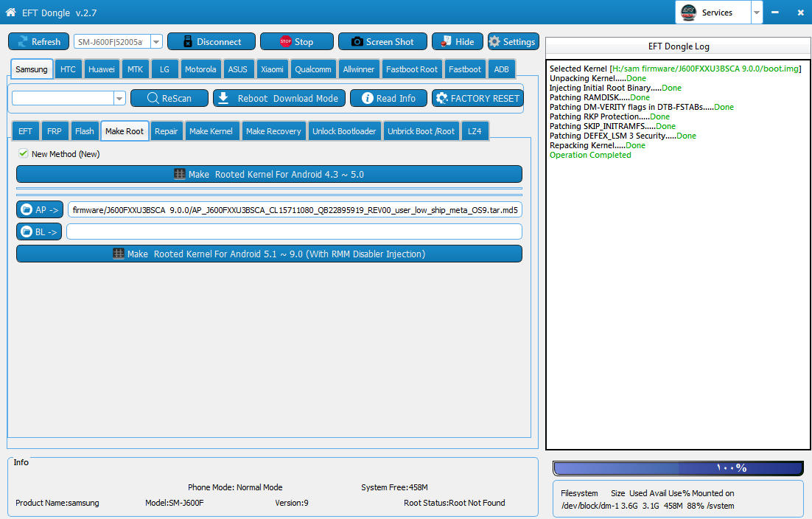The image size is (812, 519).
Task: Click the 100% progress bar
Action: (679, 468)
